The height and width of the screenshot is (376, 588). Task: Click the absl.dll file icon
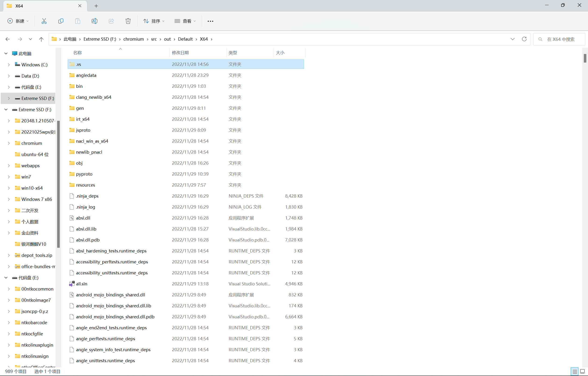72,218
